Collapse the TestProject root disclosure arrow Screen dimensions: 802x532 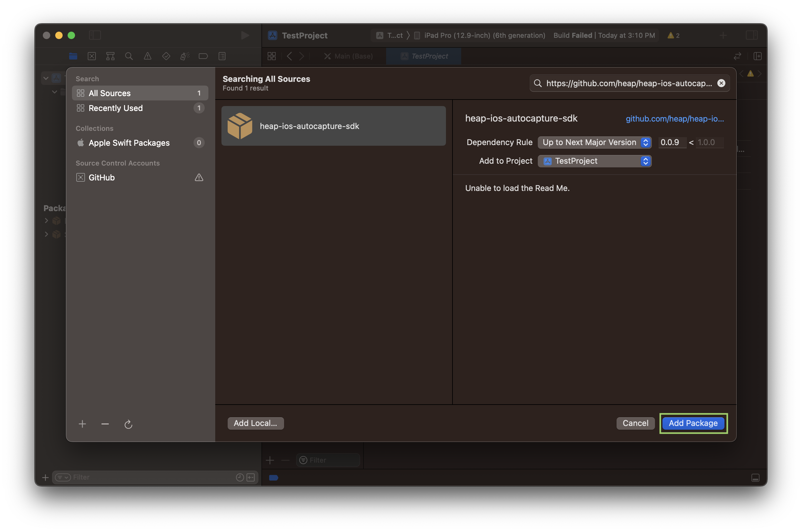pos(46,78)
